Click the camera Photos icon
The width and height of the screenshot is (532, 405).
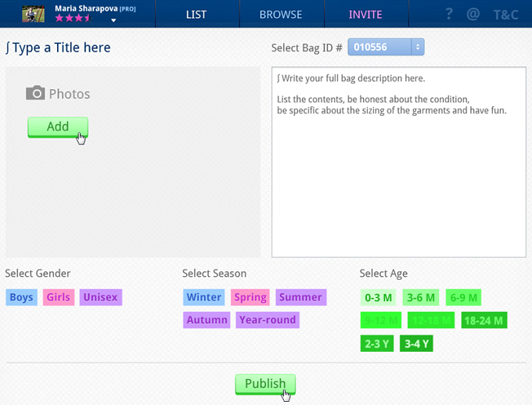(35, 93)
